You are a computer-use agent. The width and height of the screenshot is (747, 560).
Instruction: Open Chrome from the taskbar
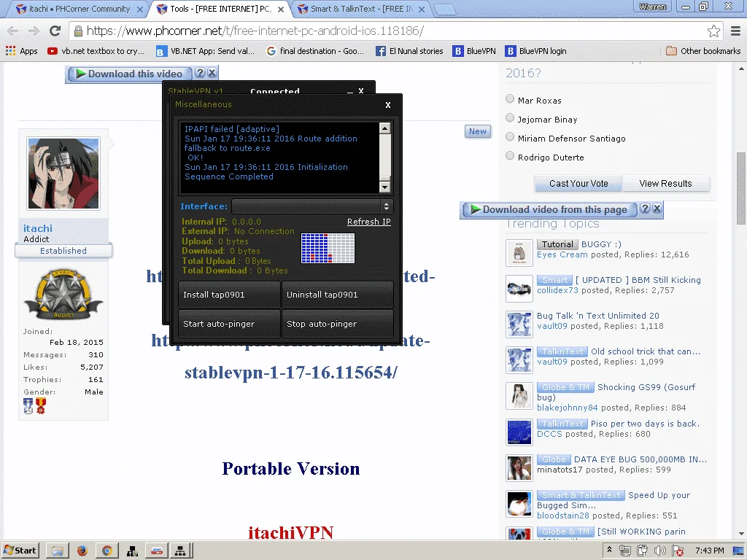pyautogui.click(x=107, y=551)
